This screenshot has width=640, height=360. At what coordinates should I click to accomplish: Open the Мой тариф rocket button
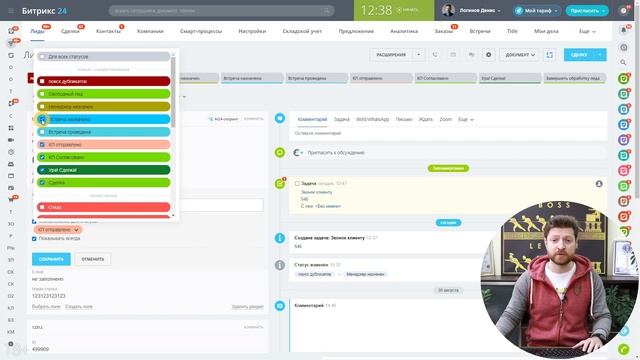[x=537, y=11]
